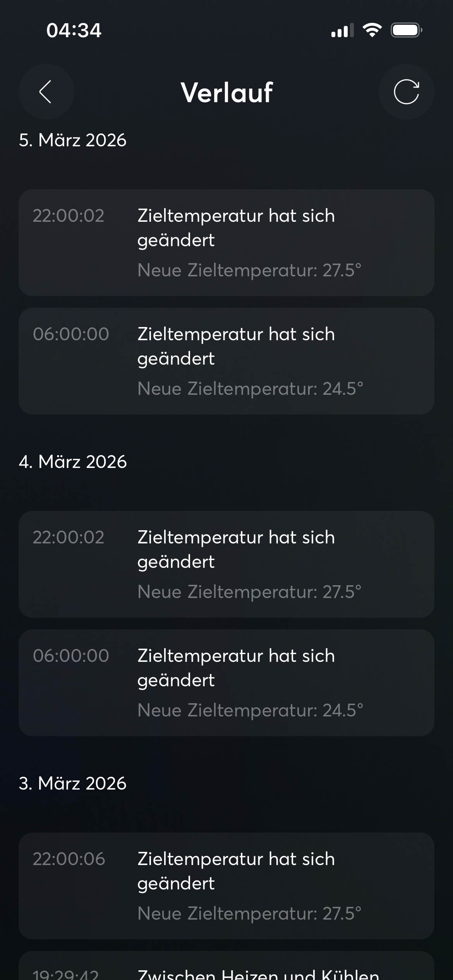Tap the back arrow icon
Viewport: 453px width, 980px height.
[x=46, y=92]
